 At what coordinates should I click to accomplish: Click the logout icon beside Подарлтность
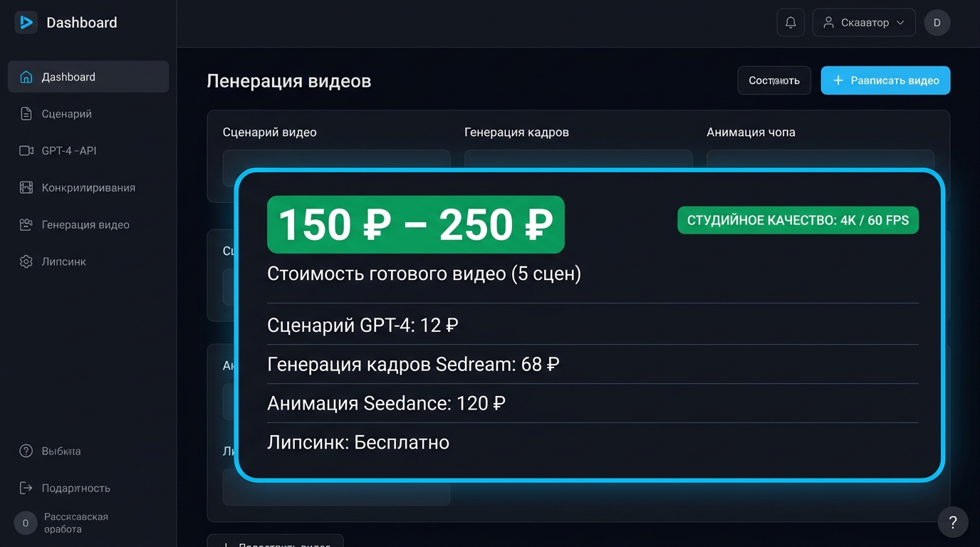pyautogui.click(x=26, y=488)
